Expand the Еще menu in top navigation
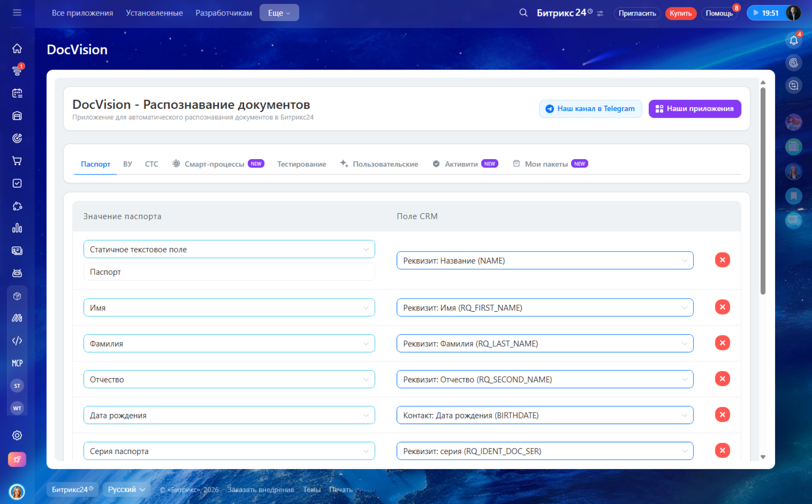 pos(279,13)
